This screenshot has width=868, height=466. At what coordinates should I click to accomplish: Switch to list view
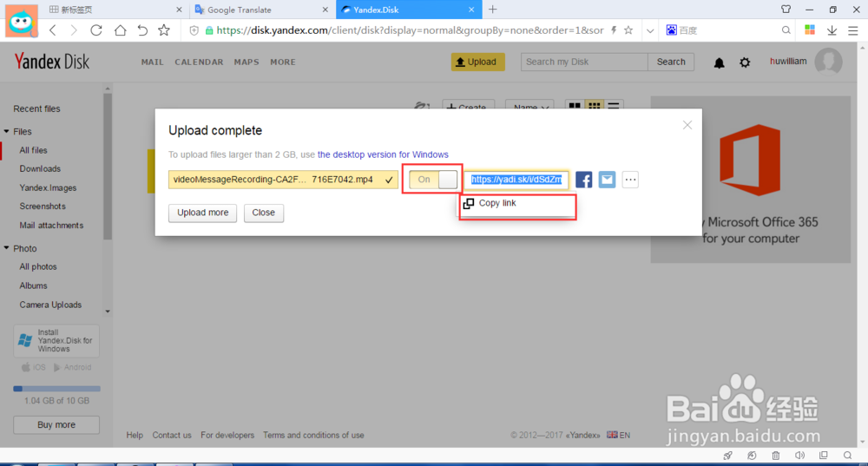pos(614,106)
